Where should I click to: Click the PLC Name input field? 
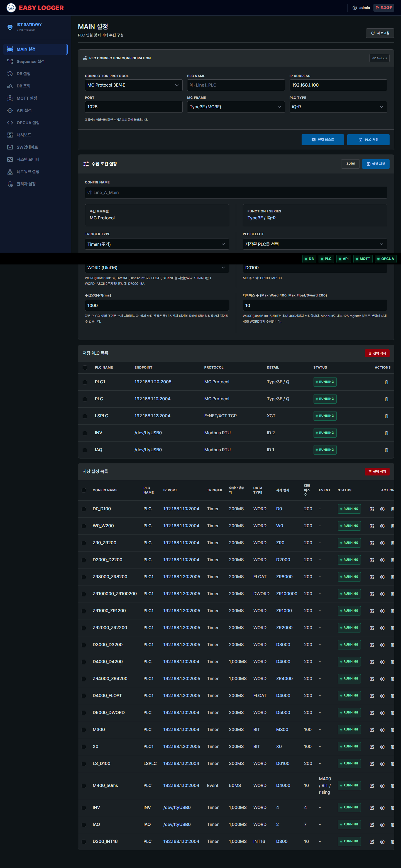click(x=236, y=85)
